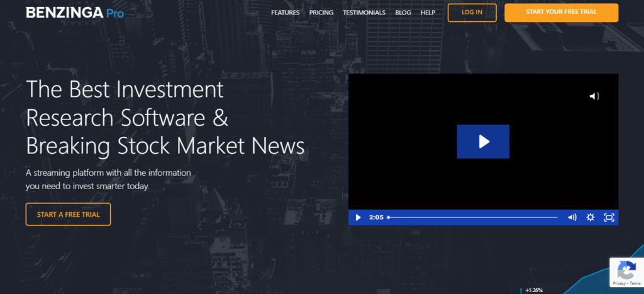Open the Help page
This screenshot has height=294, width=644.
click(428, 13)
